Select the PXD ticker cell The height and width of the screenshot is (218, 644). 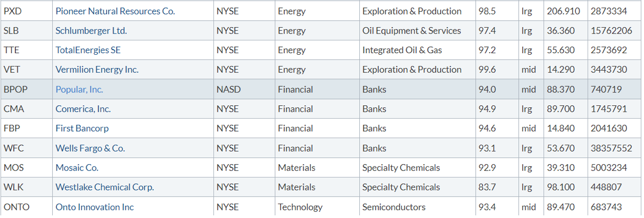point(27,11)
